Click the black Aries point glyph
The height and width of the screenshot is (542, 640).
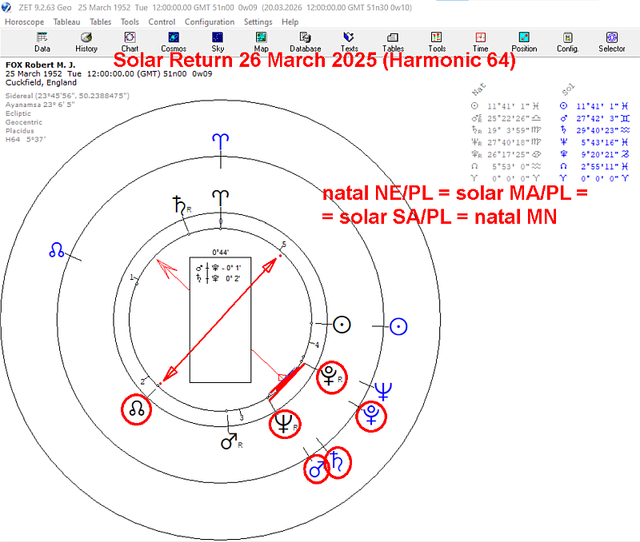tap(220, 198)
